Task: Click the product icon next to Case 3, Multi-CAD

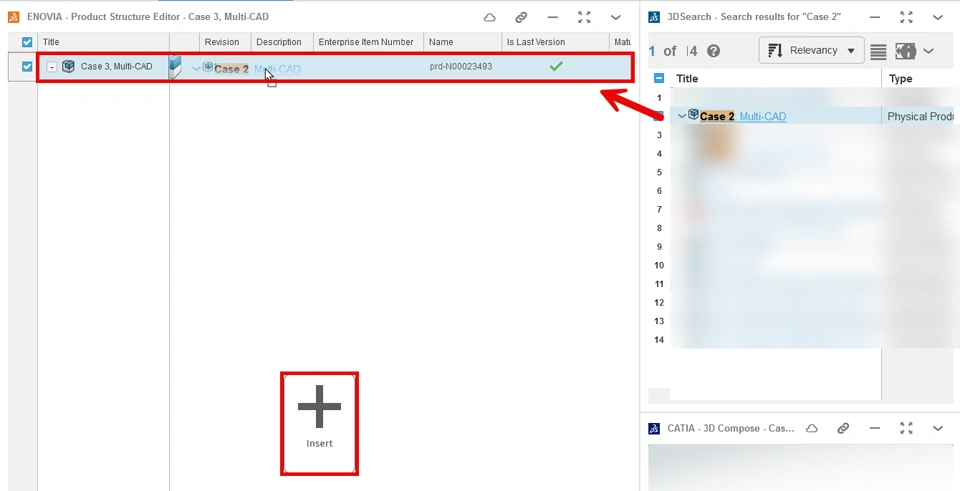Action: [x=68, y=66]
